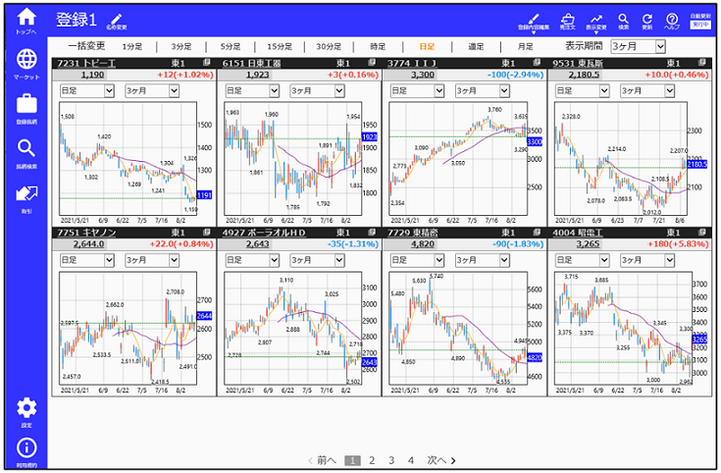Select the 時足 interval tab

pyautogui.click(x=378, y=46)
